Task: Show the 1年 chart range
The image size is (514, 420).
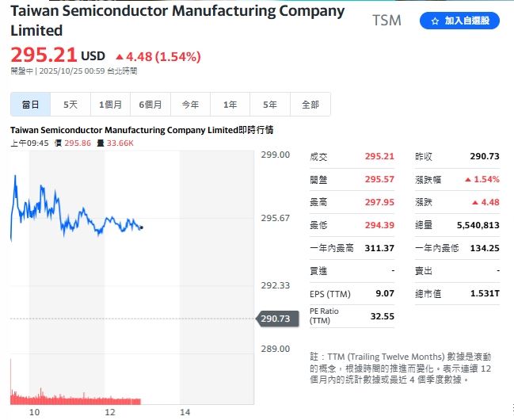Action: (x=230, y=105)
